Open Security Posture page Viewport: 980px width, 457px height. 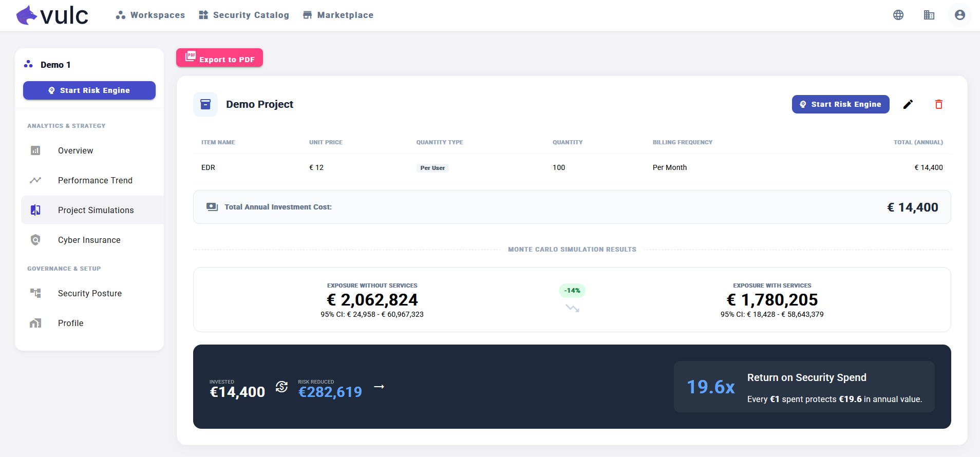(x=89, y=293)
